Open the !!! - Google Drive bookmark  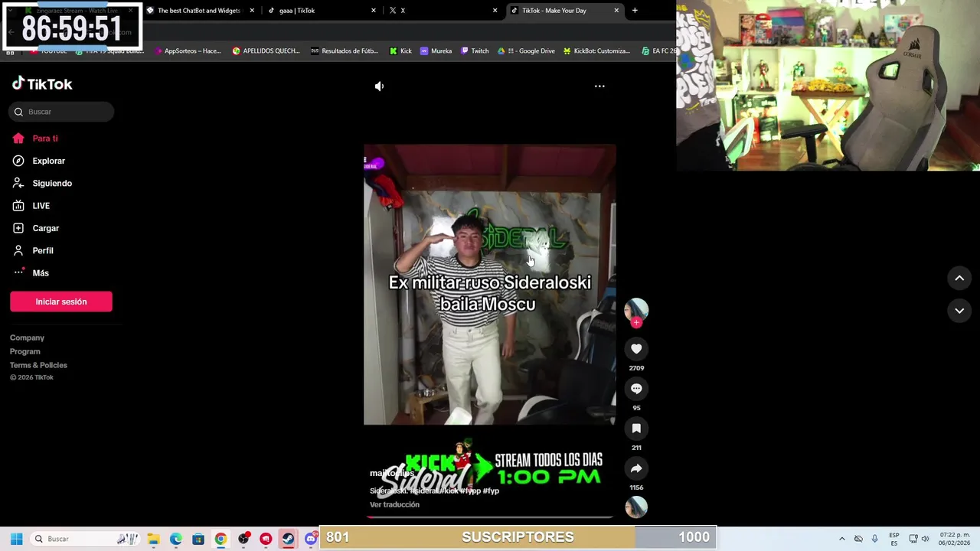[x=526, y=51]
